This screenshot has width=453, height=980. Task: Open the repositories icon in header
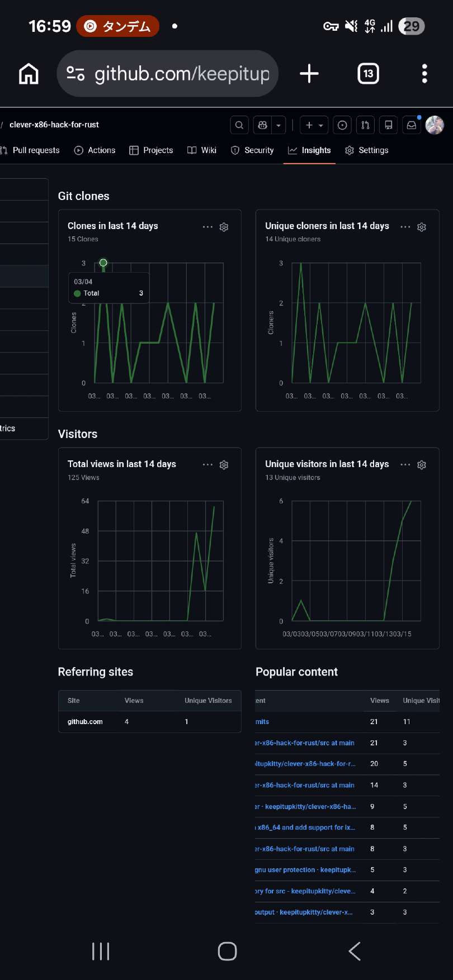point(388,125)
